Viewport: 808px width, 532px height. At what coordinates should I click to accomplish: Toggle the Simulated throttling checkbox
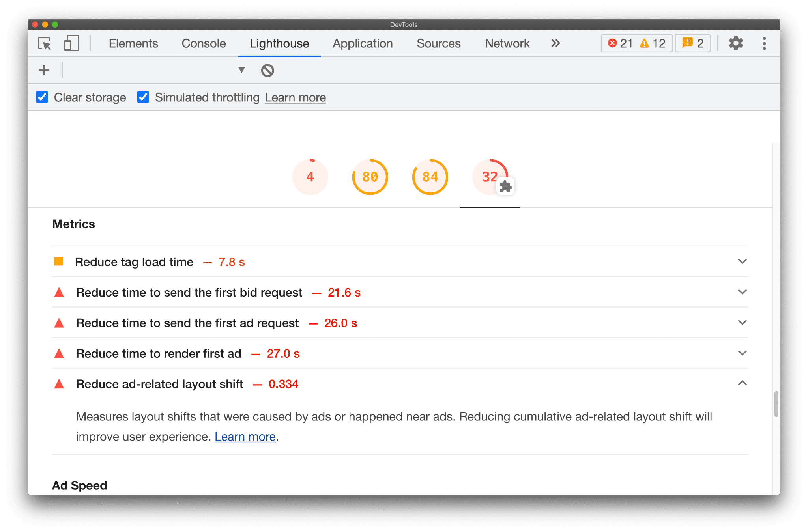coord(144,97)
